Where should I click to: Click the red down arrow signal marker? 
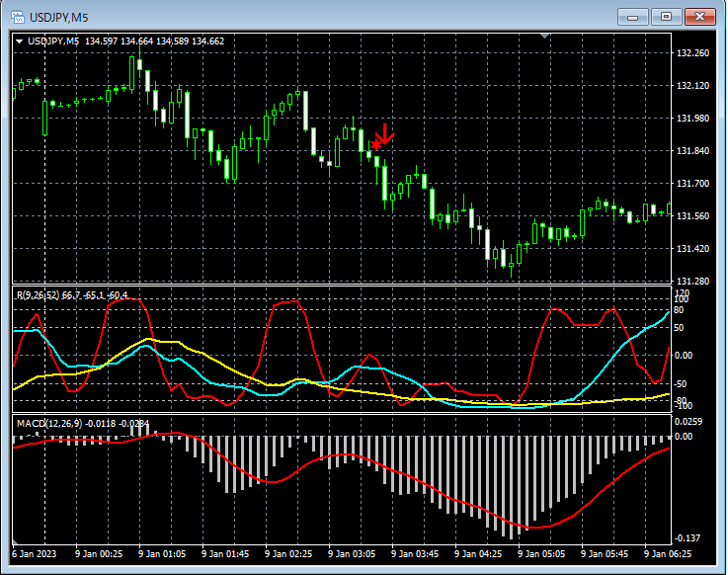click(x=386, y=133)
